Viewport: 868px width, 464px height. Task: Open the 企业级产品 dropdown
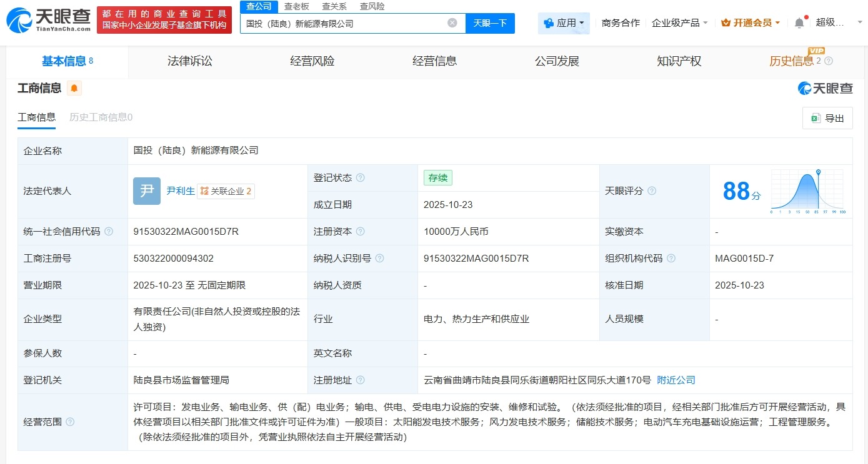[x=679, y=21]
